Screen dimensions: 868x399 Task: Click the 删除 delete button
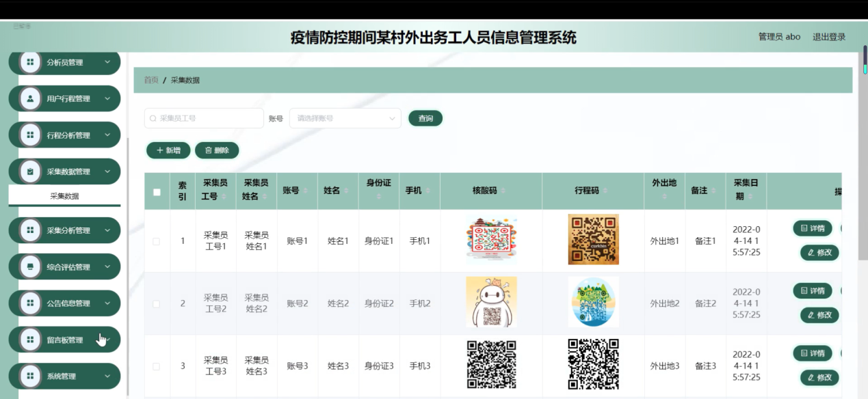tap(217, 150)
